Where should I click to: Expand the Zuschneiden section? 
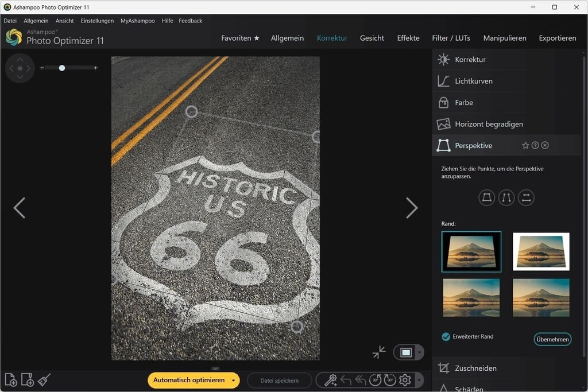[475, 368]
